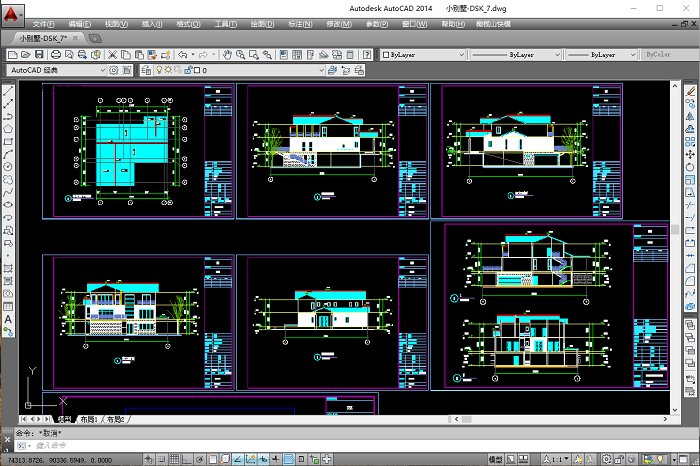
Task: Select the Mirror modify tool
Action: [x=690, y=116]
